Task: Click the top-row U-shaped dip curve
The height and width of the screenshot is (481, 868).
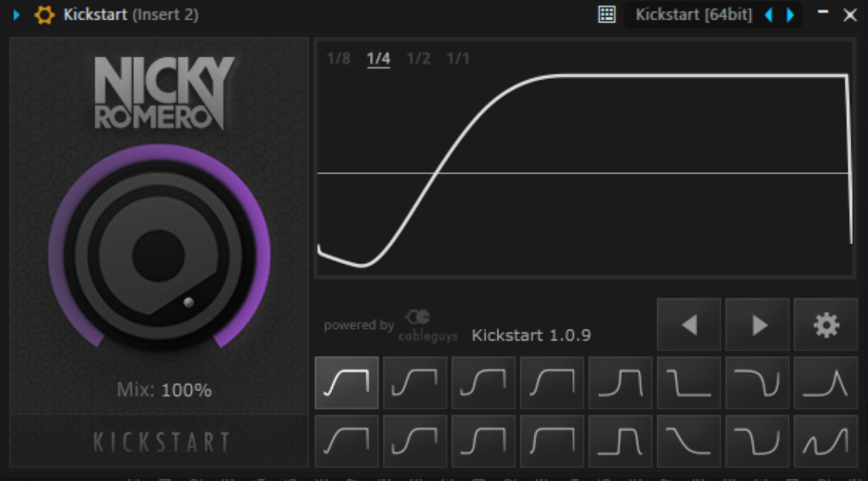Action: point(757,383)
